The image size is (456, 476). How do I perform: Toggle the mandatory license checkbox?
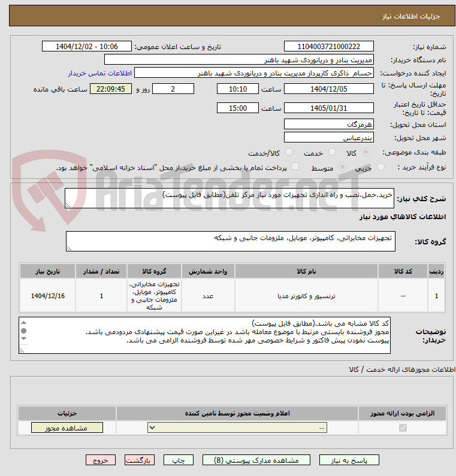pos(403,428)
